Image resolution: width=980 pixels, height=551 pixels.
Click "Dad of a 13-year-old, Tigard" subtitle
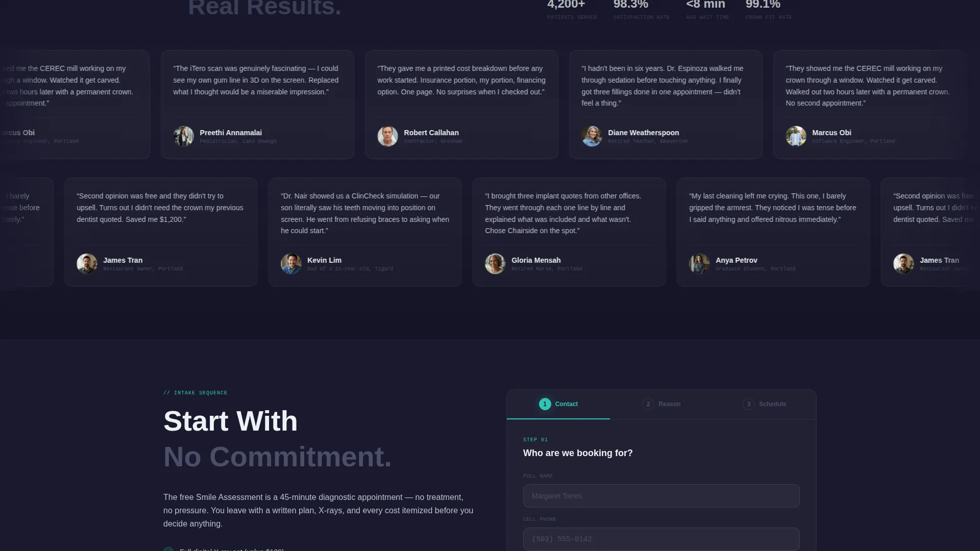point(350,269)
